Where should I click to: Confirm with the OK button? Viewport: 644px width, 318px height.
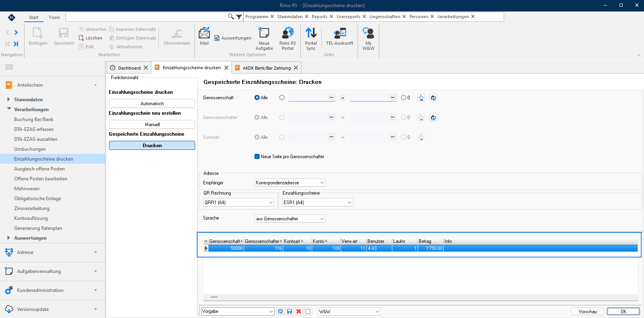coord(623,312)
